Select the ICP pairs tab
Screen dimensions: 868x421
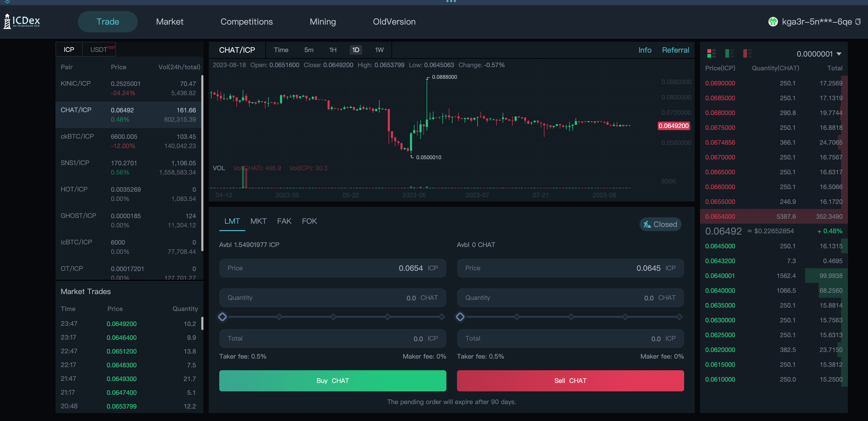(69, 50)
